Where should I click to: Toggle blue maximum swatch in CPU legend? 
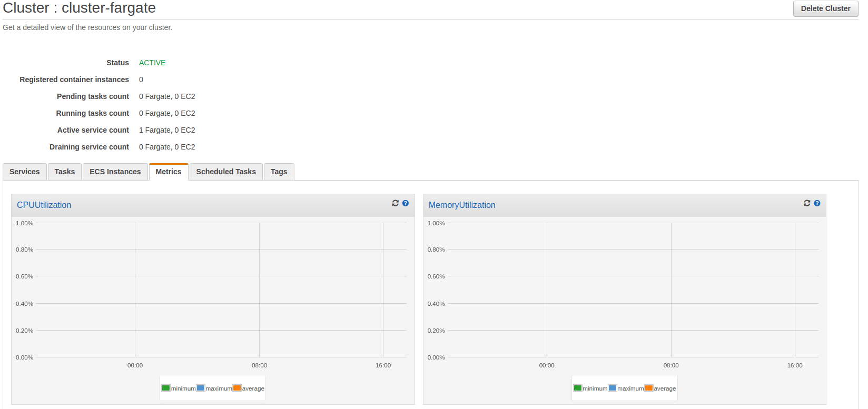pyautogui.click(x=201, y=388)
